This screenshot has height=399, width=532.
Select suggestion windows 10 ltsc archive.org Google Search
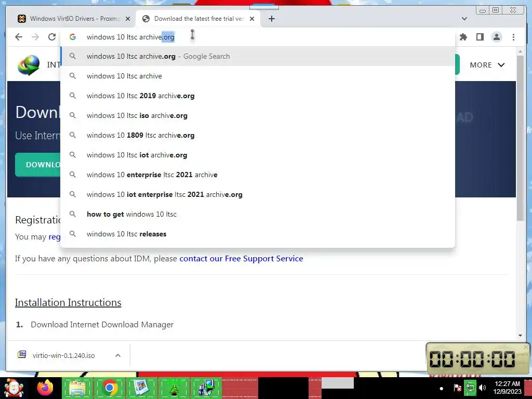(x=258, y=56)
